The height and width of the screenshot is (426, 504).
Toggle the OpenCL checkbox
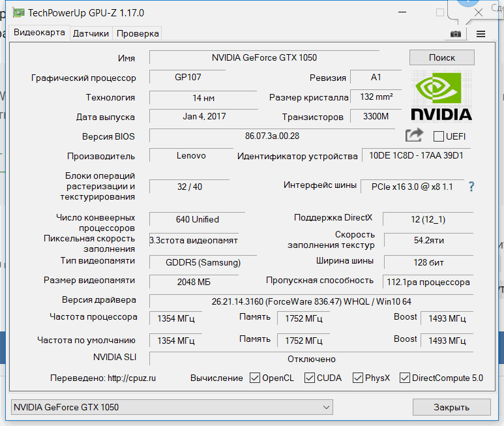pyautogui.click(x=255, y=378)
